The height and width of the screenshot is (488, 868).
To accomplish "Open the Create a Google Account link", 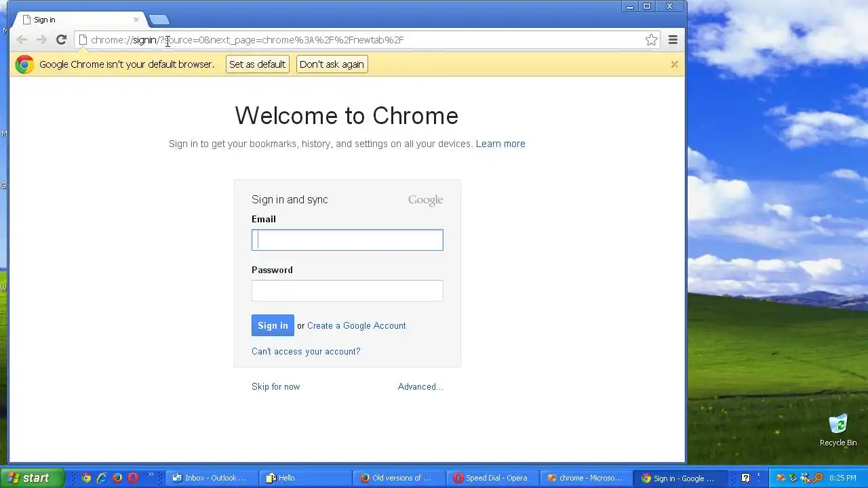I will pos(357,325).
